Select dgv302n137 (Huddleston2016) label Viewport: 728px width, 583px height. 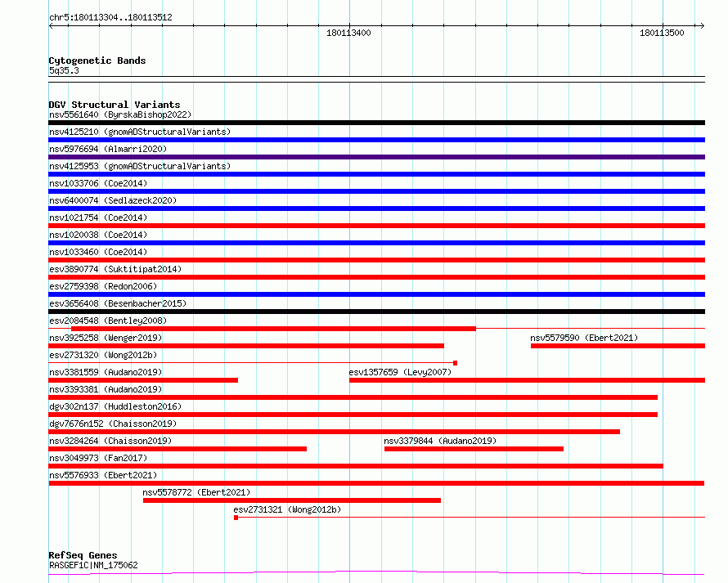coord(115,406)
